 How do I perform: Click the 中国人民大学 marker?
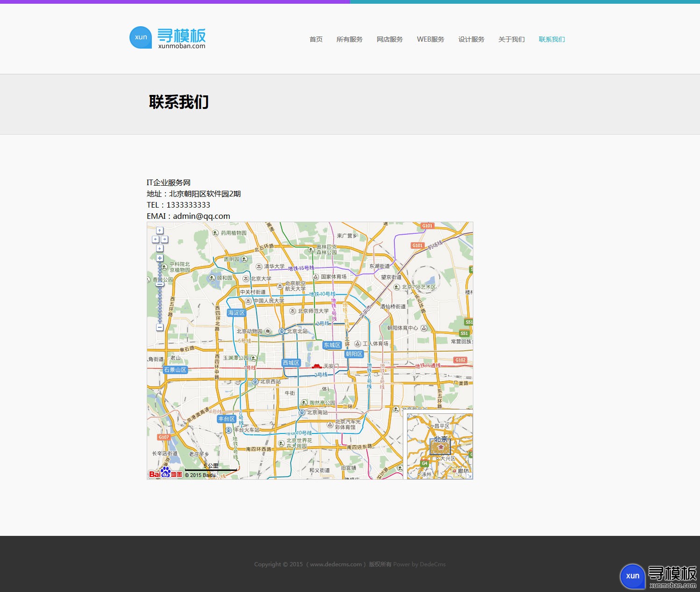click(248, 301)
